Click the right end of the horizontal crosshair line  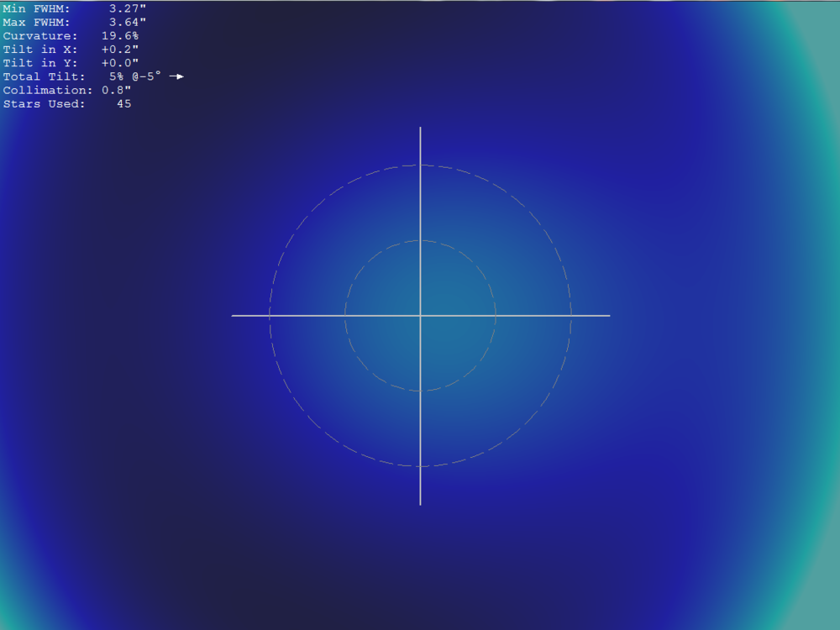coord(608,316)
